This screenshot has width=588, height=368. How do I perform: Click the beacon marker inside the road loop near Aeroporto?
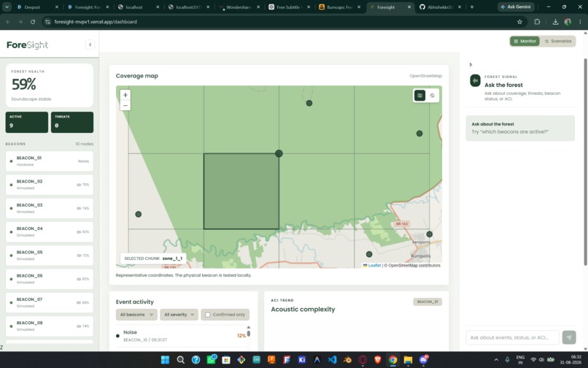click(430, 234)
